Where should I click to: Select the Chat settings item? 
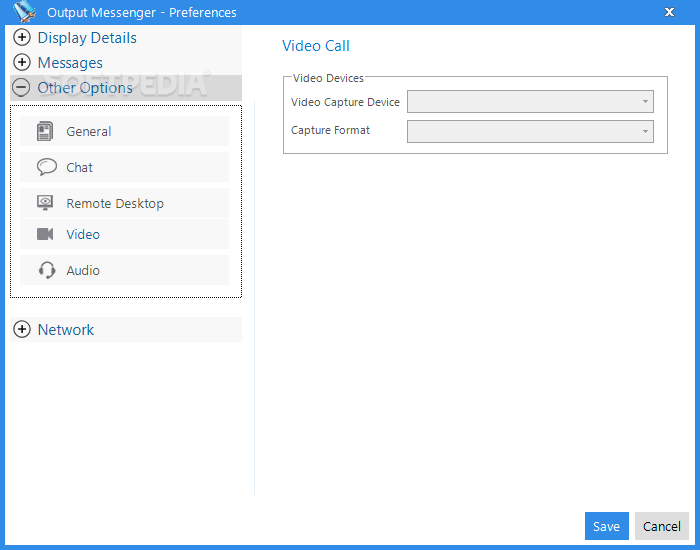pos(125,167)
